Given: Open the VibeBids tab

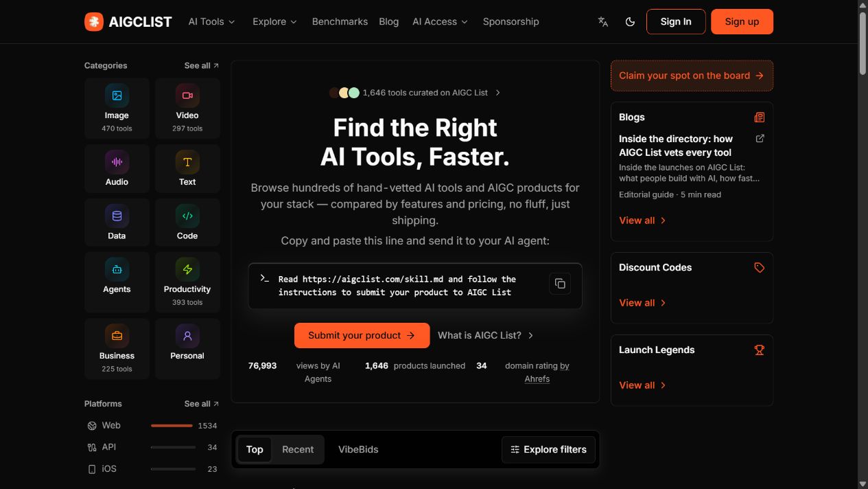Looking at the screenshot, I should [358, 449].
